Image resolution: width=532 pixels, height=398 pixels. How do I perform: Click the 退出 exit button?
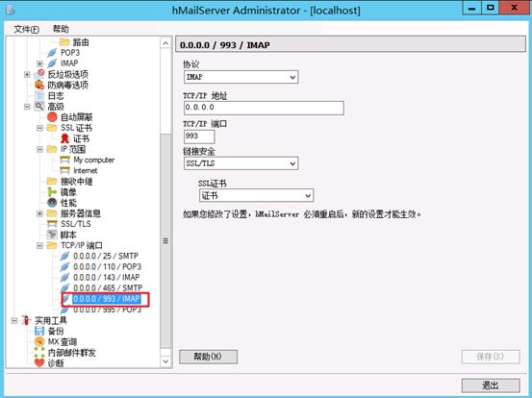pos(491,386)
